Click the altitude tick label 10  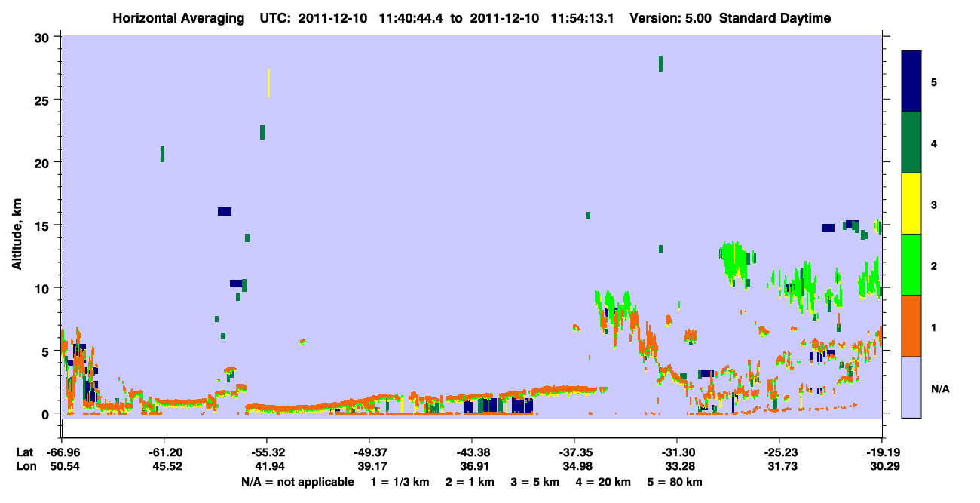[44, 288]
